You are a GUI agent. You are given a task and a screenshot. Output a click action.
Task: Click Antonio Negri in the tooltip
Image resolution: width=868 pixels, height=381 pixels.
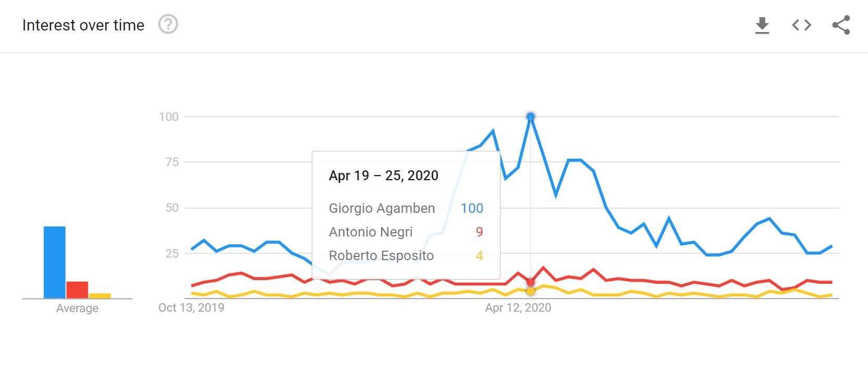coord(371,232)
